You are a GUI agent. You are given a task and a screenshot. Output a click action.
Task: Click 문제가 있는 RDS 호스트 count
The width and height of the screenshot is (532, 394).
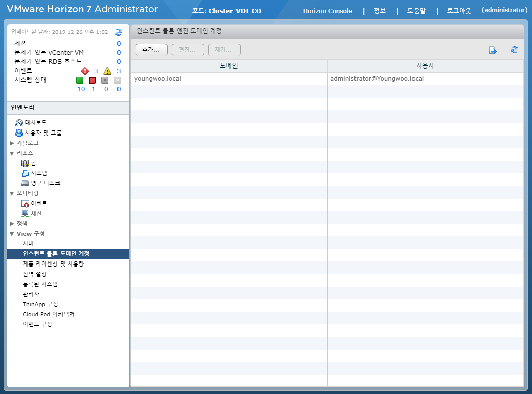click(119, 62)
